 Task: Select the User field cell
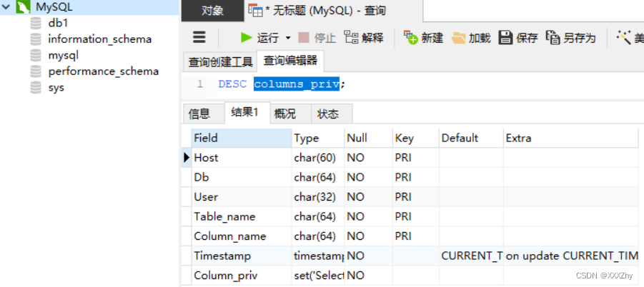(242, 197)
